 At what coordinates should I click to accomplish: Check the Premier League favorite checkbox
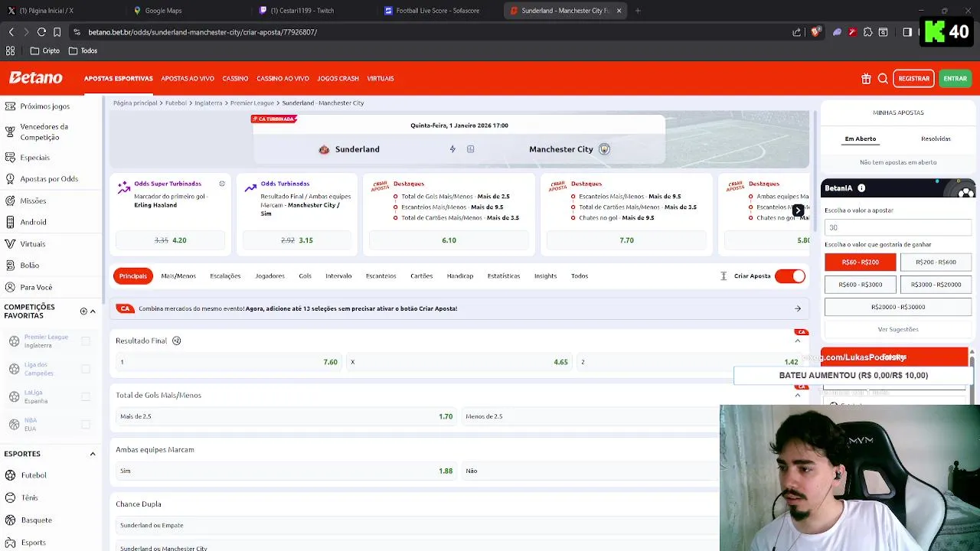(x=86, y=341)
